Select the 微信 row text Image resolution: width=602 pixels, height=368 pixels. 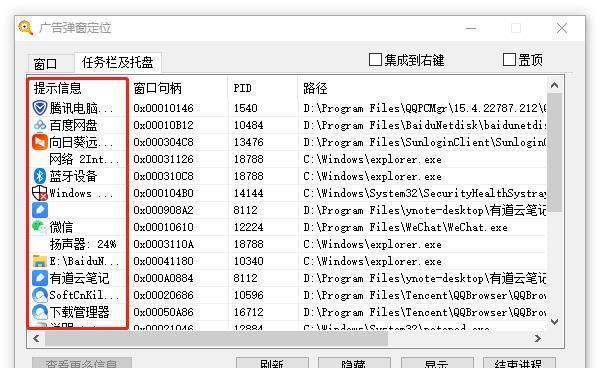click(x=61, y=227)
